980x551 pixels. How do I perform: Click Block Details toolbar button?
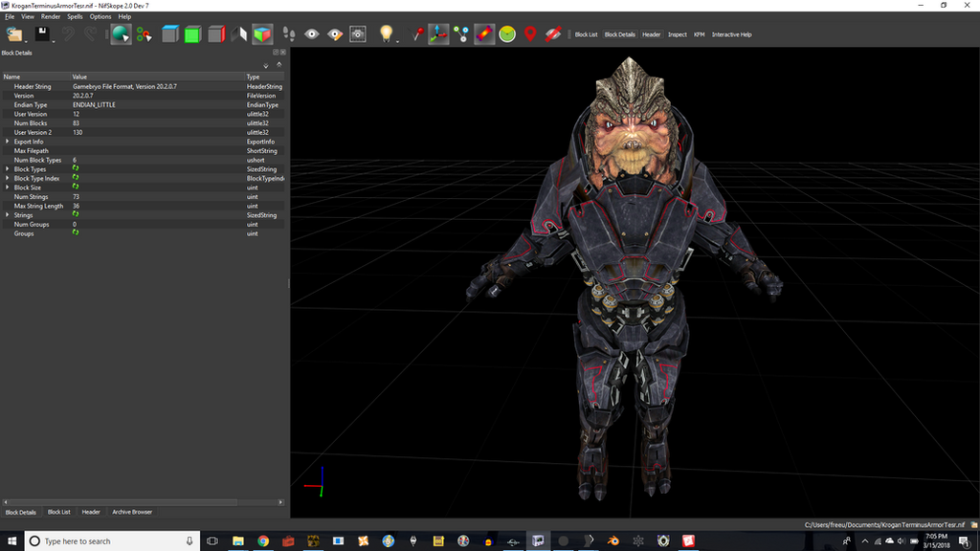coord(619,35)
